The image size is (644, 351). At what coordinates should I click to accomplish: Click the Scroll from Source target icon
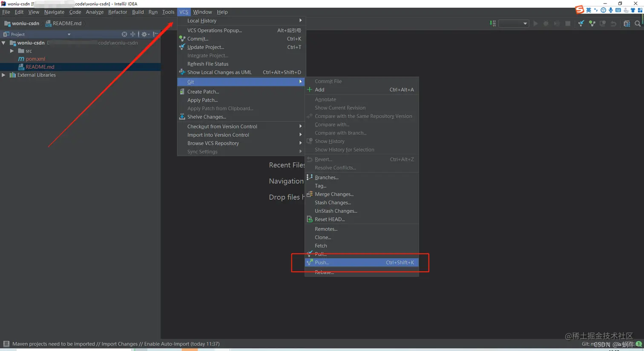pyautogui.click(x=124, y=34)
